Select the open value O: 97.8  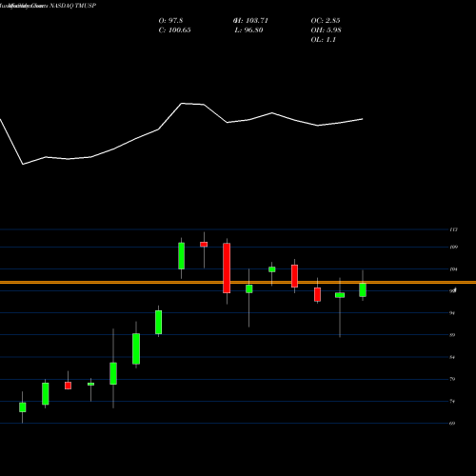coord(170,20)
